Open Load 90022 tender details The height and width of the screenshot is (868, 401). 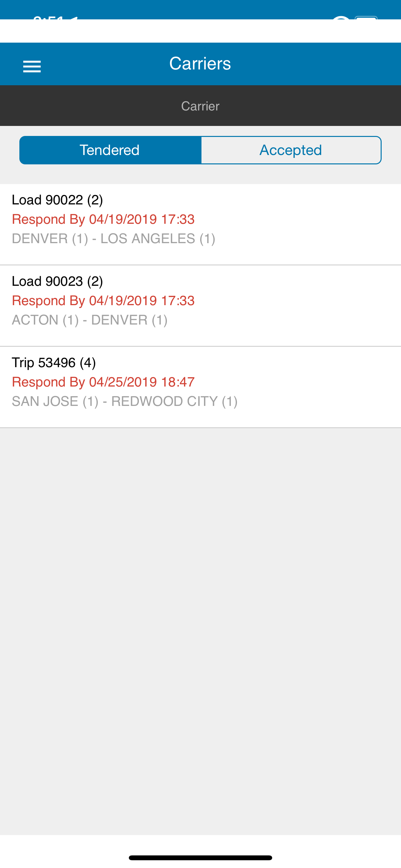(x=200, y=224)
